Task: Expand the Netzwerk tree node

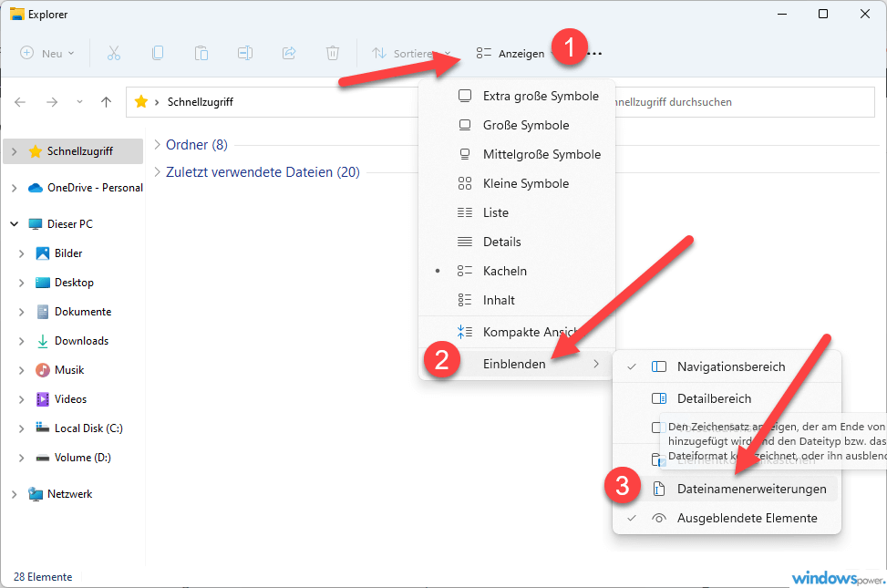Action: (15, 494)
